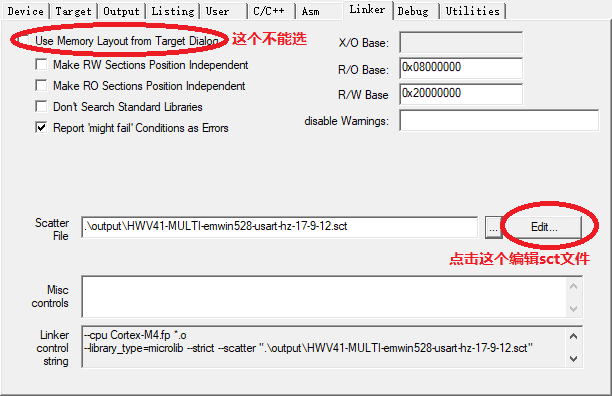Viewport: 612px width, 396px height.
Task: Focus the disable Warnings field
Action: tap(499, 121)
